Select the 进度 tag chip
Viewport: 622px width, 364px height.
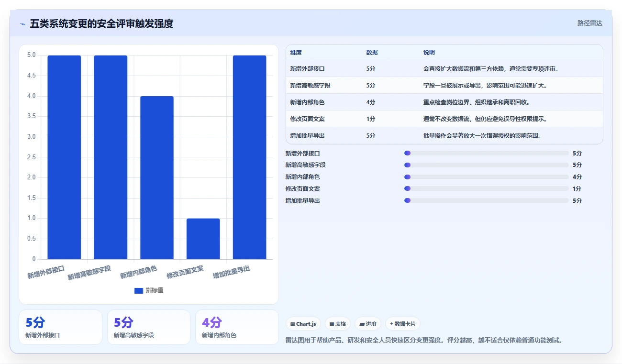(368, 324)
